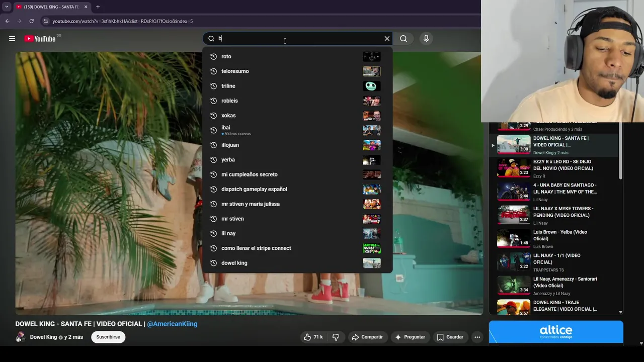Click the playlist panel scrollbar
This screenshot has width=644, height=362.
coord(620,151)
